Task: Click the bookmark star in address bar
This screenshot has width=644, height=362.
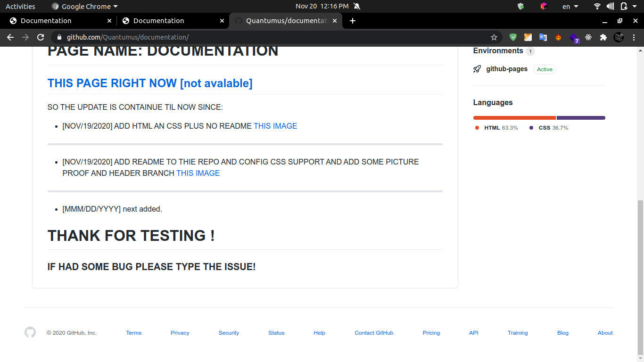Action: pyautogui.click(x=494, y=37)
